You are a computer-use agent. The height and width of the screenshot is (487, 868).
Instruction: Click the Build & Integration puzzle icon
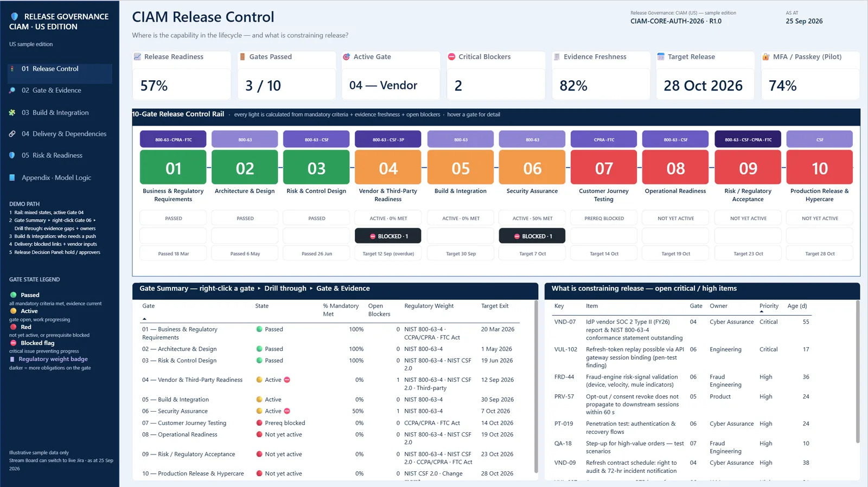pos(12,113)
